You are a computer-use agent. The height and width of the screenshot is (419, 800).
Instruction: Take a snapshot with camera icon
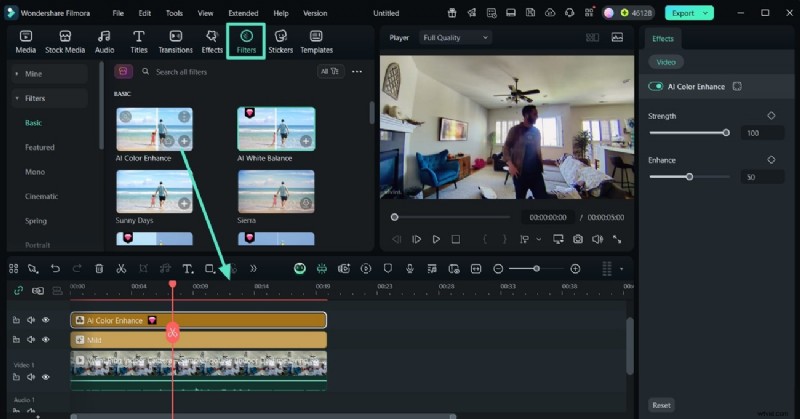(x=577, y=239)
